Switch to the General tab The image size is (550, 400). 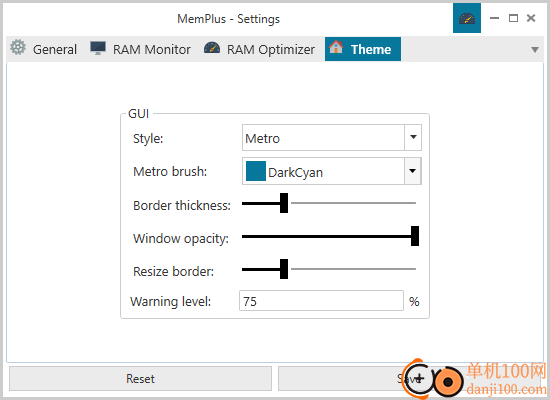(x=43, y=49)
